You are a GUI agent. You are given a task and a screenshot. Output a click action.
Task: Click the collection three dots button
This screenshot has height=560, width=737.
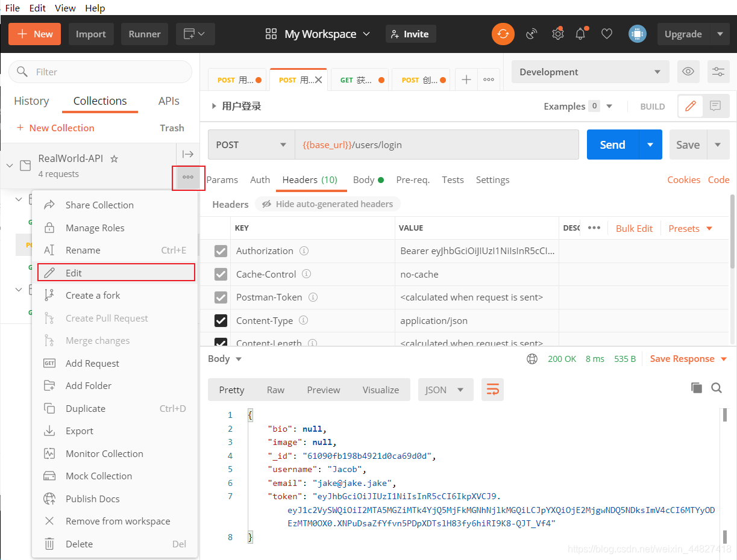188,177
